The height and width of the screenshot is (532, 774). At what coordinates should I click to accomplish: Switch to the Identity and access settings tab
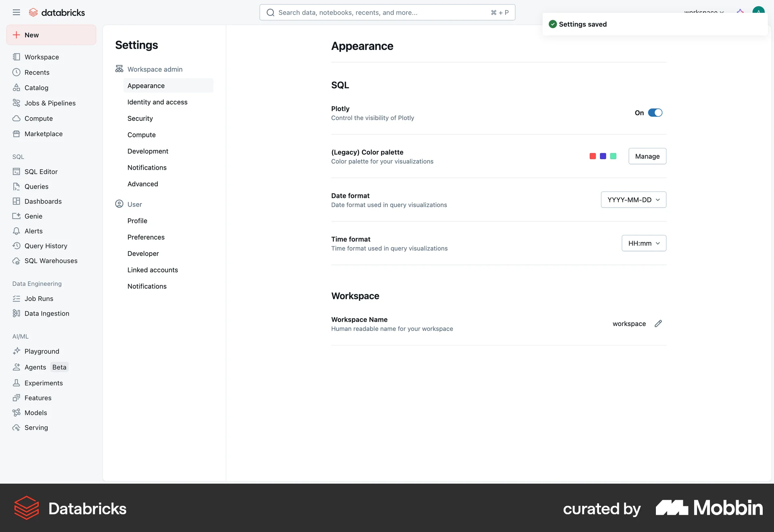pyautogui.click(x=157, y=102)
